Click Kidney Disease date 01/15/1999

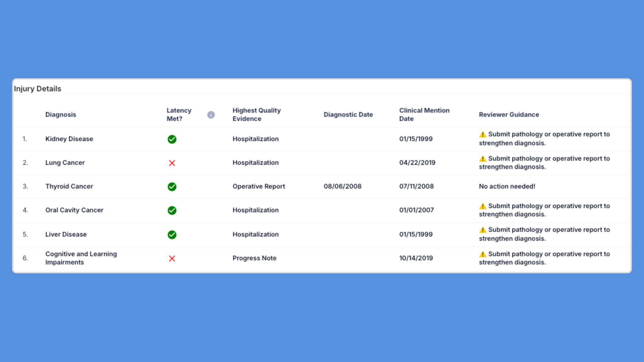(416, 139)
